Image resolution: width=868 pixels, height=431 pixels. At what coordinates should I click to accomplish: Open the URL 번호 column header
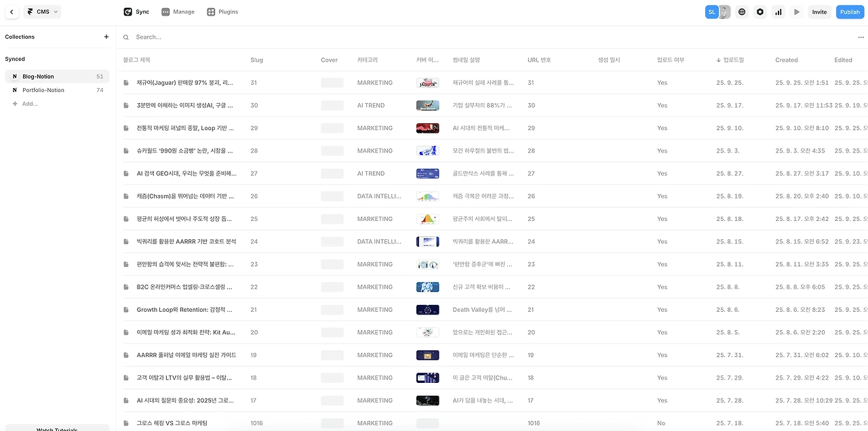(539, 60)
